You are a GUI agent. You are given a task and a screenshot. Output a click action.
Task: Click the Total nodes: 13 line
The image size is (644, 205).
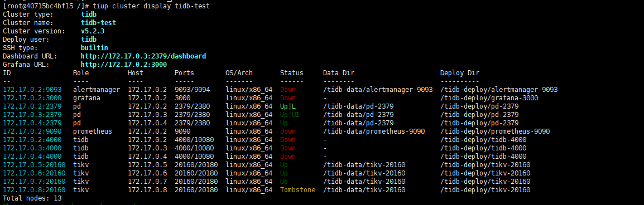tap(32, 198)
